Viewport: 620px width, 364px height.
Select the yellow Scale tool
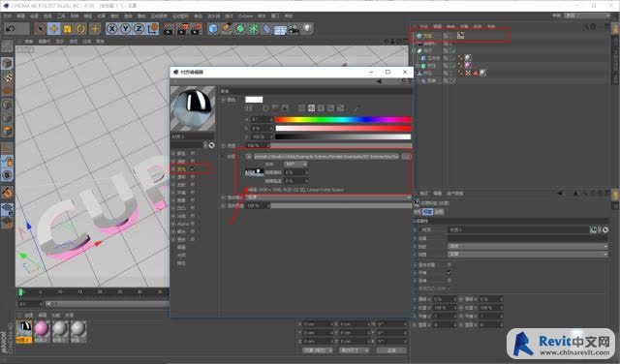tap(67, 29)
